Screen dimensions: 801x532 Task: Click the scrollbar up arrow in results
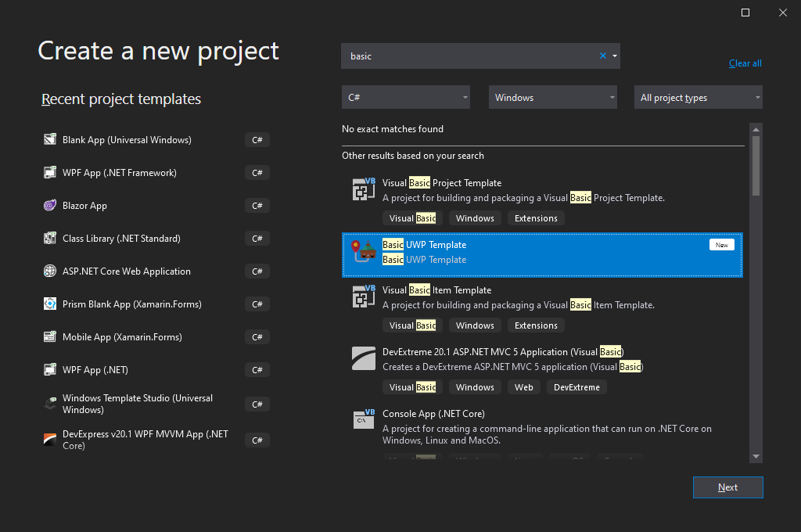(x=756, y=129)
